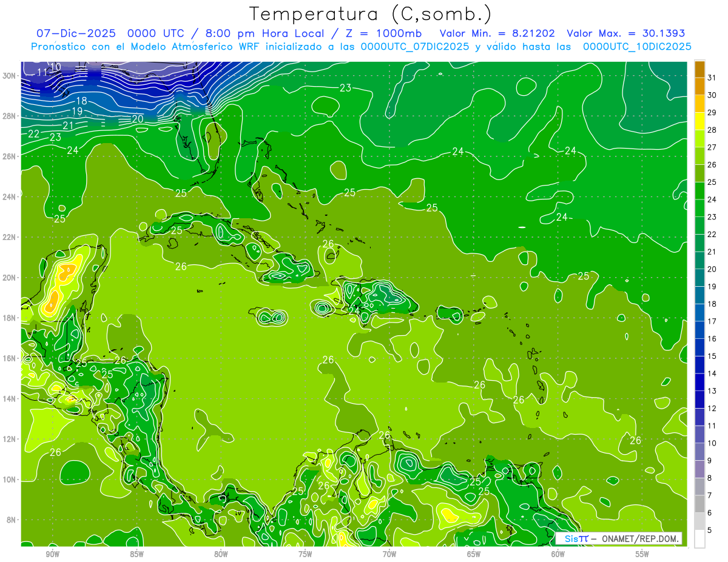
Task: Click the colorbar value label '15'
Action: (712, 356)
